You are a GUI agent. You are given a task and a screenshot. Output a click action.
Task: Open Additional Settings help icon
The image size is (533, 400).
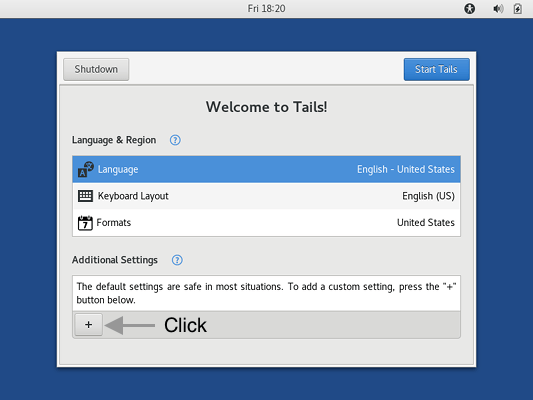[x=177, y=260]
